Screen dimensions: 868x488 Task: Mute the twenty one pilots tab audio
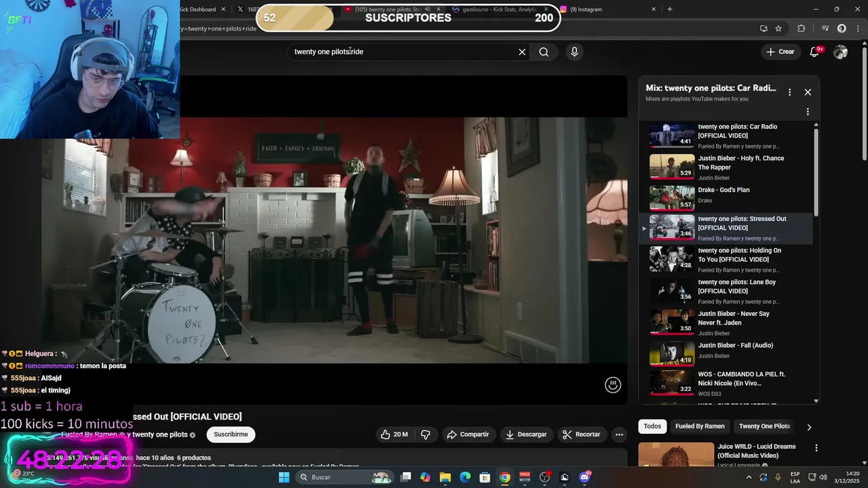(x=427, y=9)
